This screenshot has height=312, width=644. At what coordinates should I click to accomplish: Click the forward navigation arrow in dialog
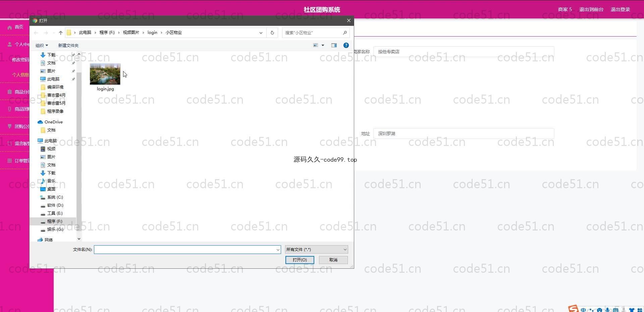point(46,33)
